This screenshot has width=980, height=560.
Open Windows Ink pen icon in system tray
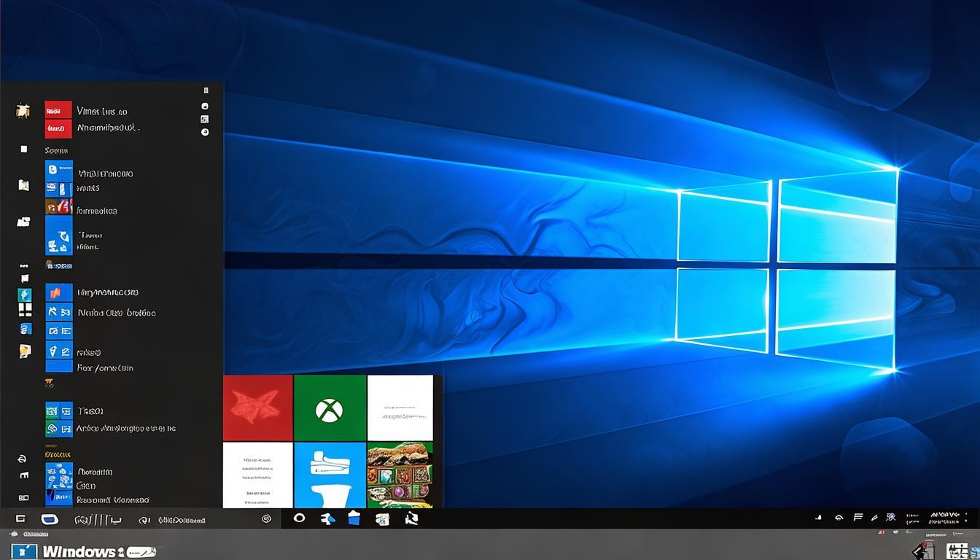pyautogui.click(x=874, y=518)
